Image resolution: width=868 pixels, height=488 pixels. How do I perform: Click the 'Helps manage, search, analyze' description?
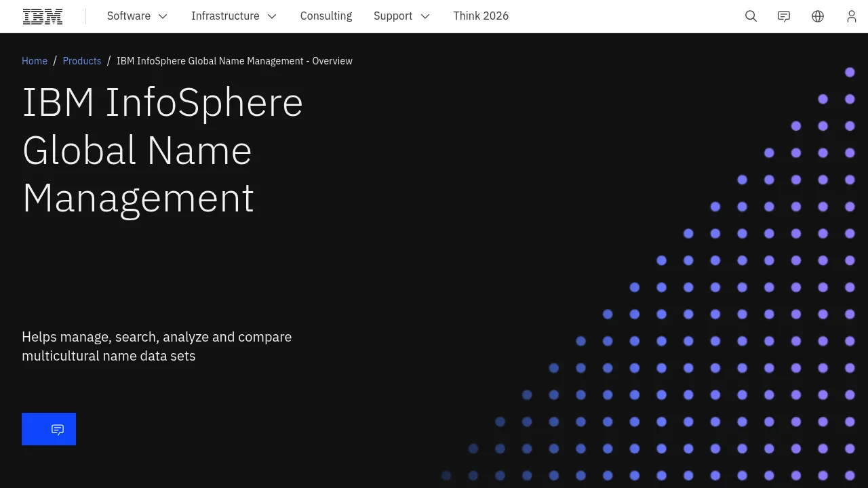point(157,346)
